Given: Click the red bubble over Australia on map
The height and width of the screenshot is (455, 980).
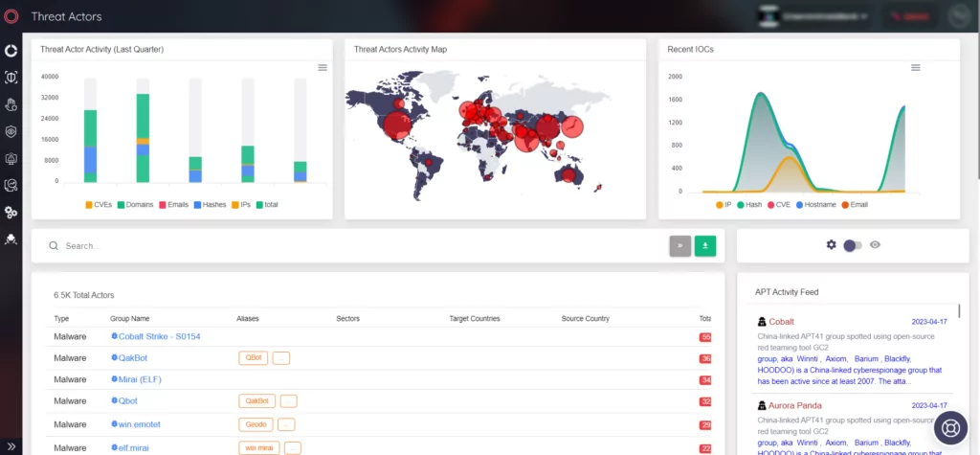Looking at the screenshot, I should 568,175.
